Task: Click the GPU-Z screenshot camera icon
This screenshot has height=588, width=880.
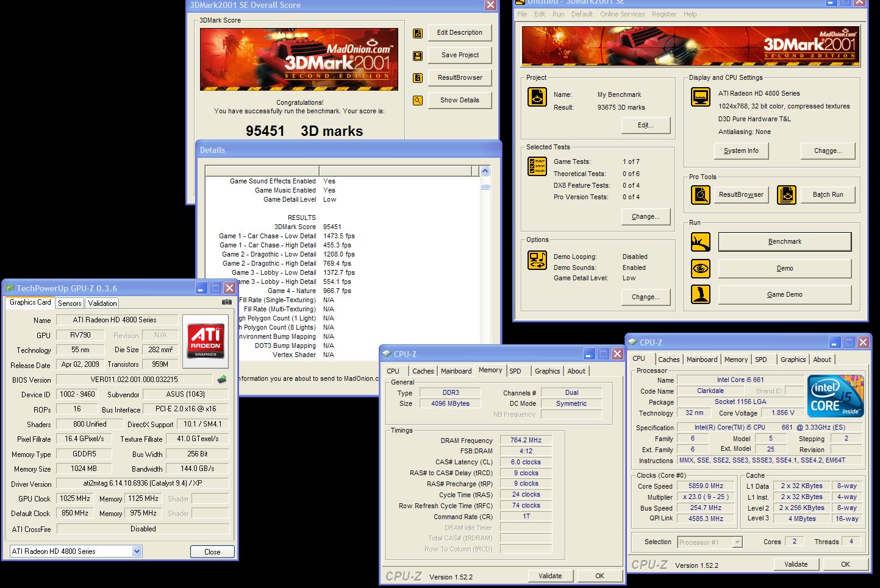Action: [227, 302]
